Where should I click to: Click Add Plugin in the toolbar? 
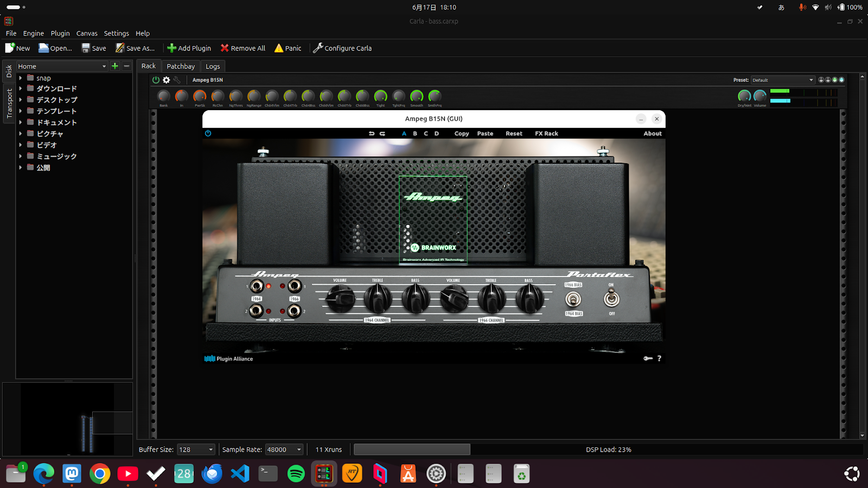coord(189,48)
